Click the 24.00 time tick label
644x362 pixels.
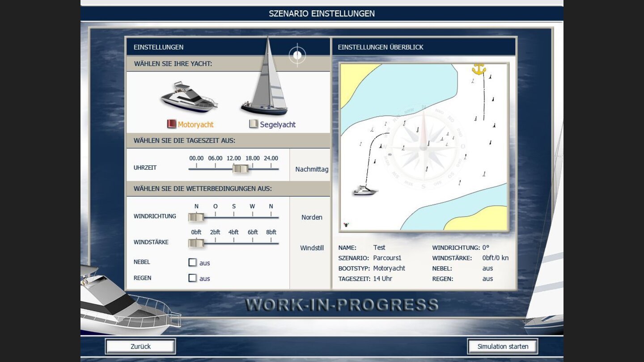[271, 158]
